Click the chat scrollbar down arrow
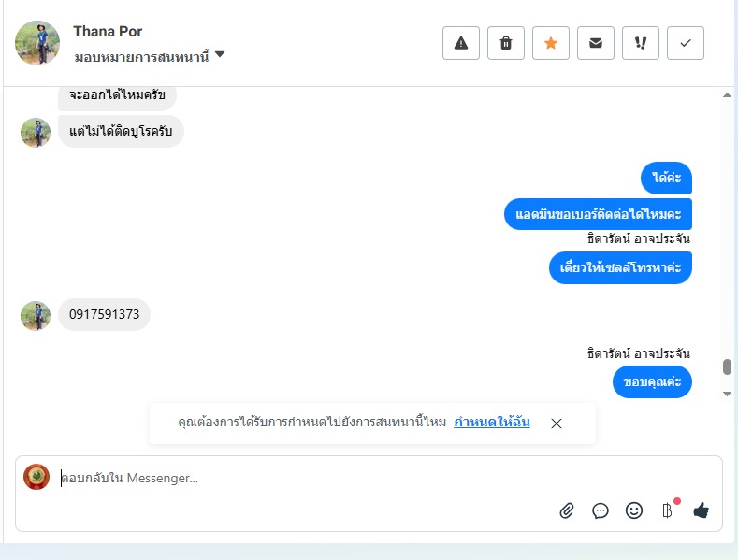The width and height of the screenshot is (738, 560). tap(727, 394)
